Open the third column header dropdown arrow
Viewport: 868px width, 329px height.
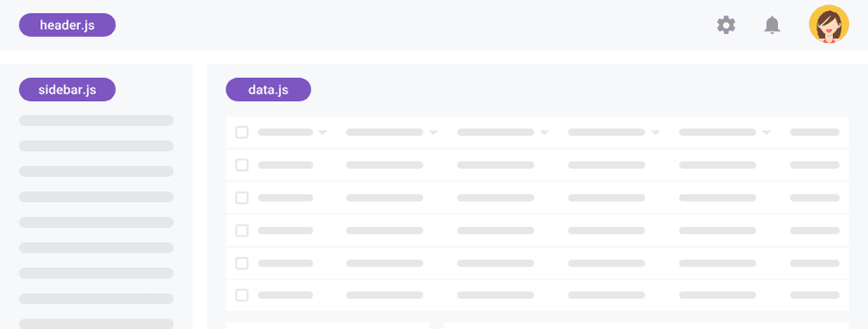coord(544,133)
